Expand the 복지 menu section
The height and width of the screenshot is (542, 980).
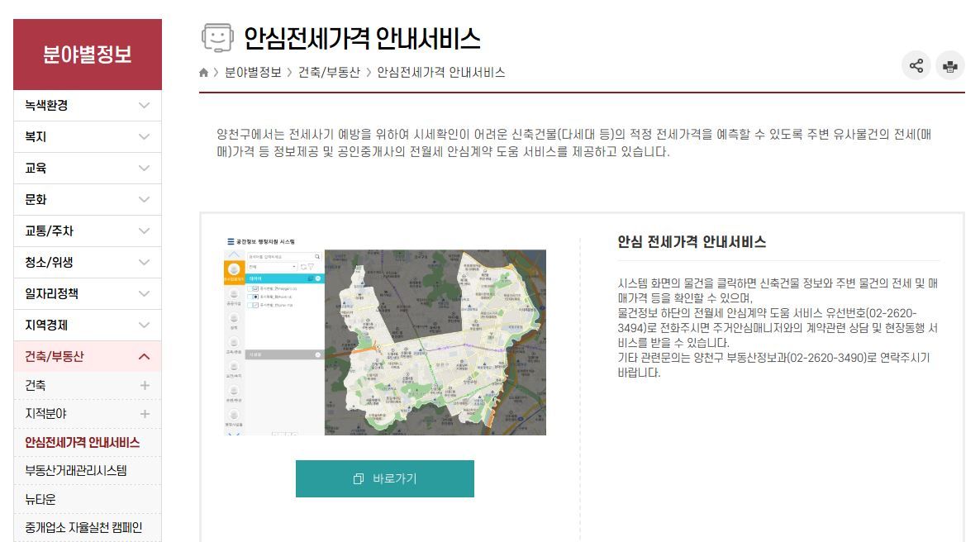(x=144, y=137)
